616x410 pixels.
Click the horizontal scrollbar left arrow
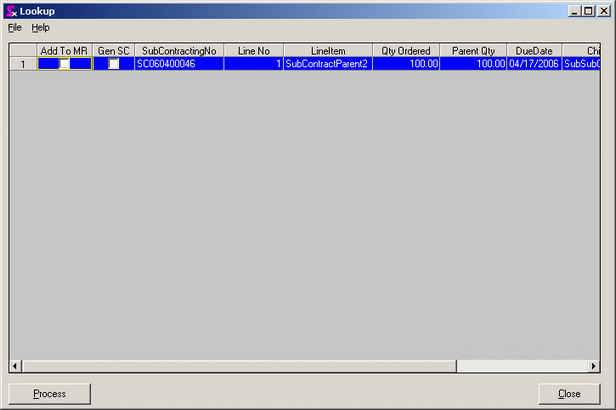[x=15, y=367]
